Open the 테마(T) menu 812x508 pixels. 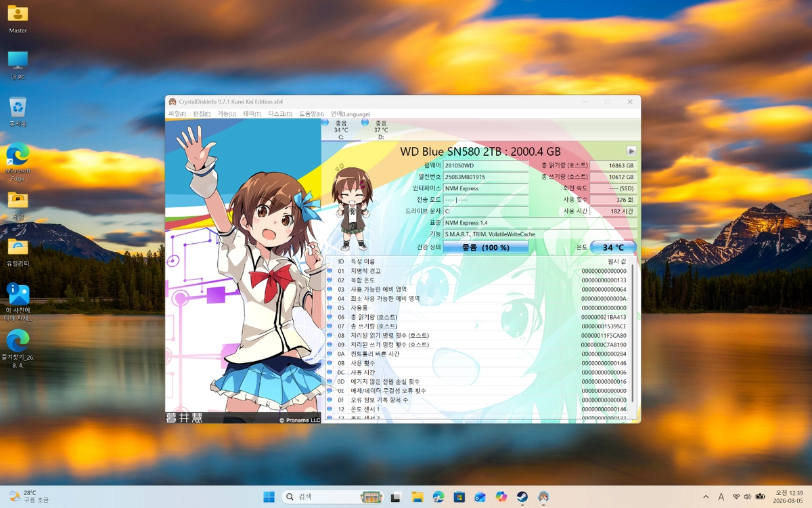pyautogui.click(x=252, y=114)
